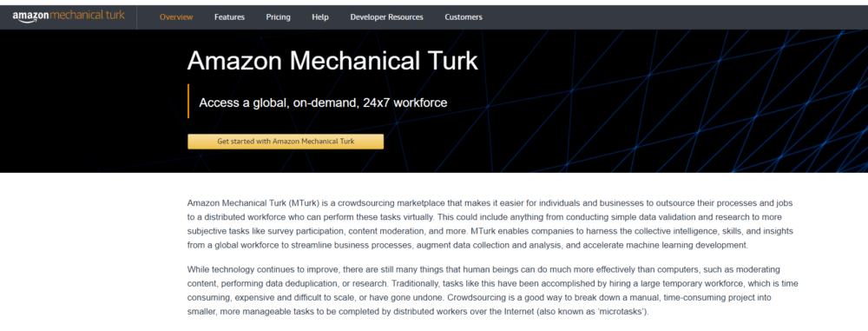Open the Overview tab
Viewport: 868px width, 331px height.
(176, 17)
